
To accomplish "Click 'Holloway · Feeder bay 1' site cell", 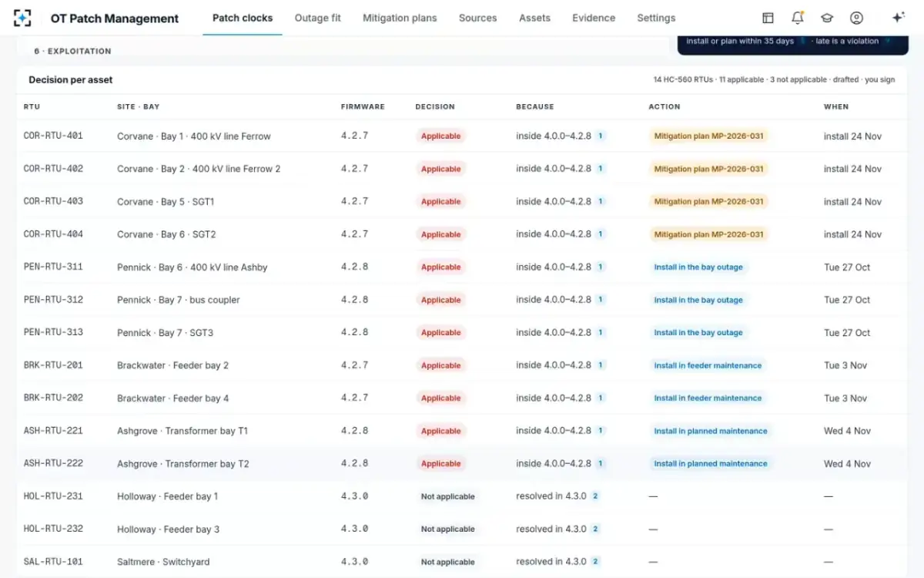I will click(x=168, y=496).
